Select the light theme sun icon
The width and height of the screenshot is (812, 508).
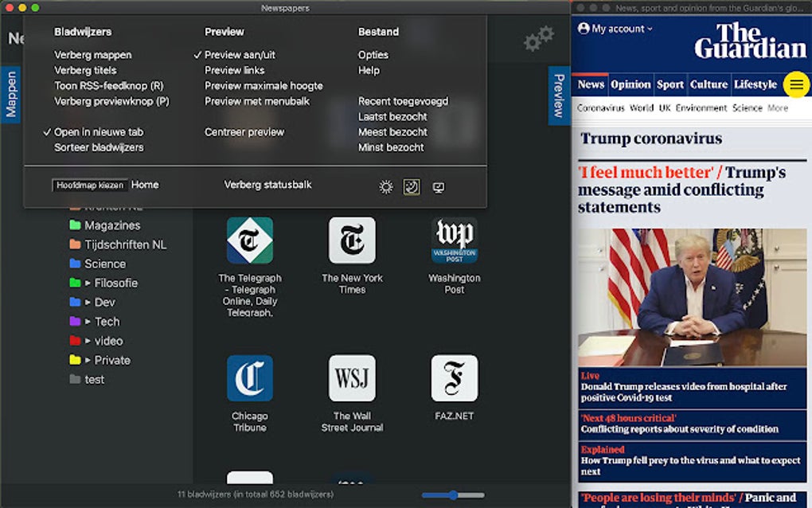pos(386,187)
